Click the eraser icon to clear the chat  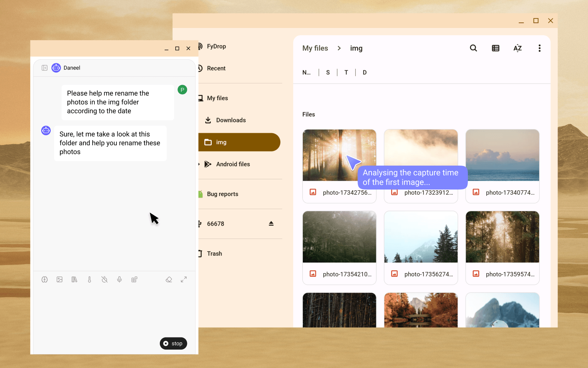169,279
